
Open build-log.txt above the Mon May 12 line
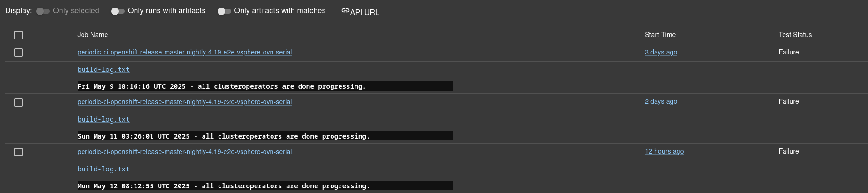tap(103, 169)
